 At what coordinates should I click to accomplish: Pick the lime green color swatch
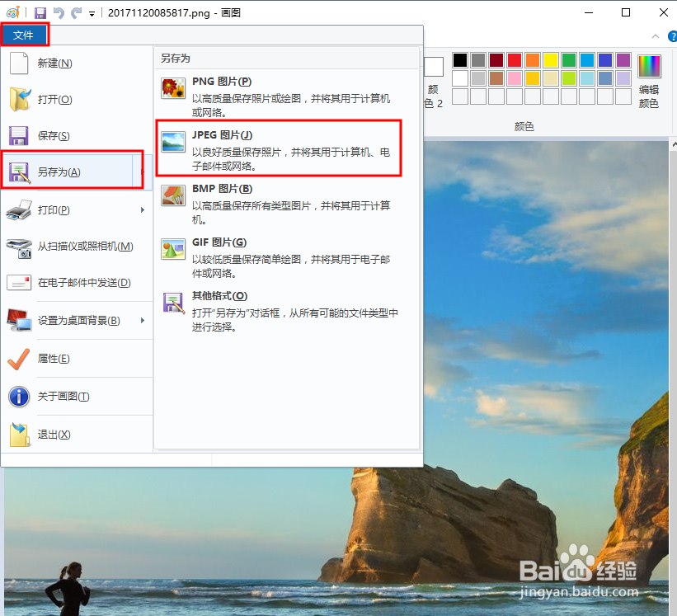(x=569, y=78)
